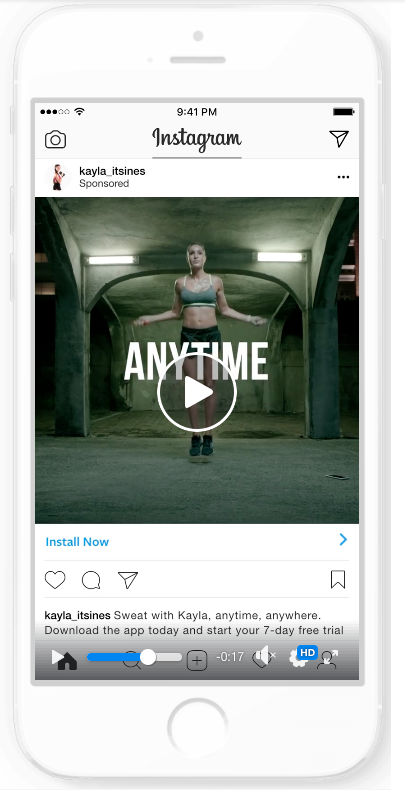Click the Install Now link

pos(77,542)
